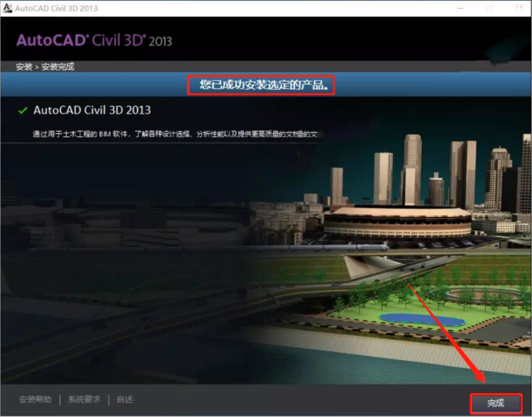Click the 安装完成 breadcrumb item

pos(58,67)
